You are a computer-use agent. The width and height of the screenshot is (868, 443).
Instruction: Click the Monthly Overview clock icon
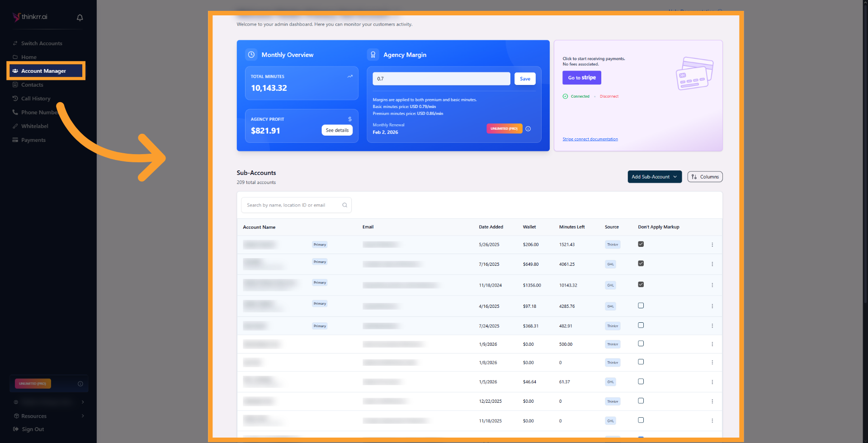251,55
